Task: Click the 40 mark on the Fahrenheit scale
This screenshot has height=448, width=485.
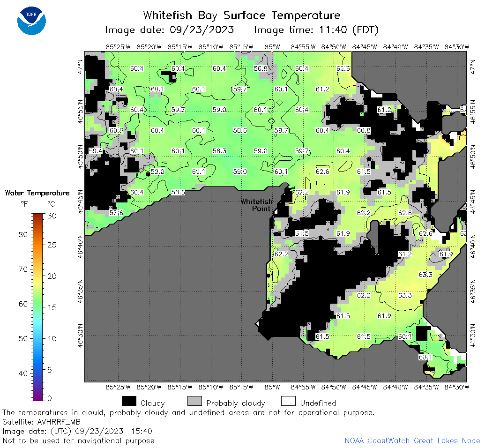Action: click(x=23, y=373)
